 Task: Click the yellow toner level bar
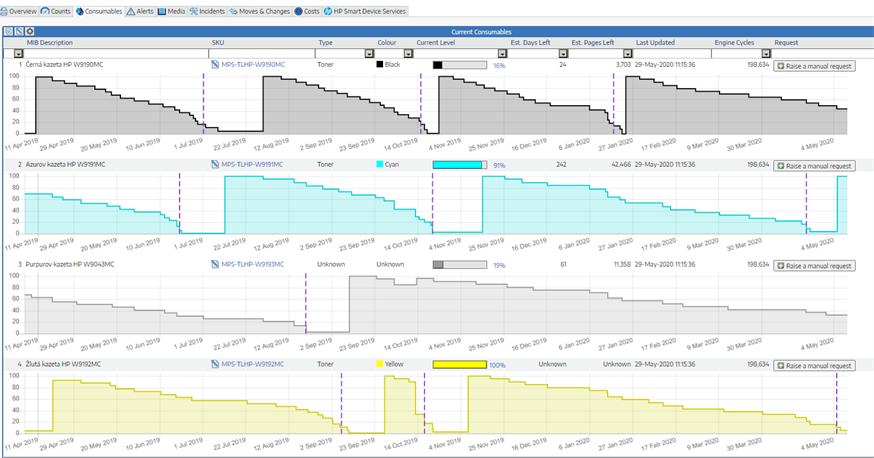coord(459,365)
